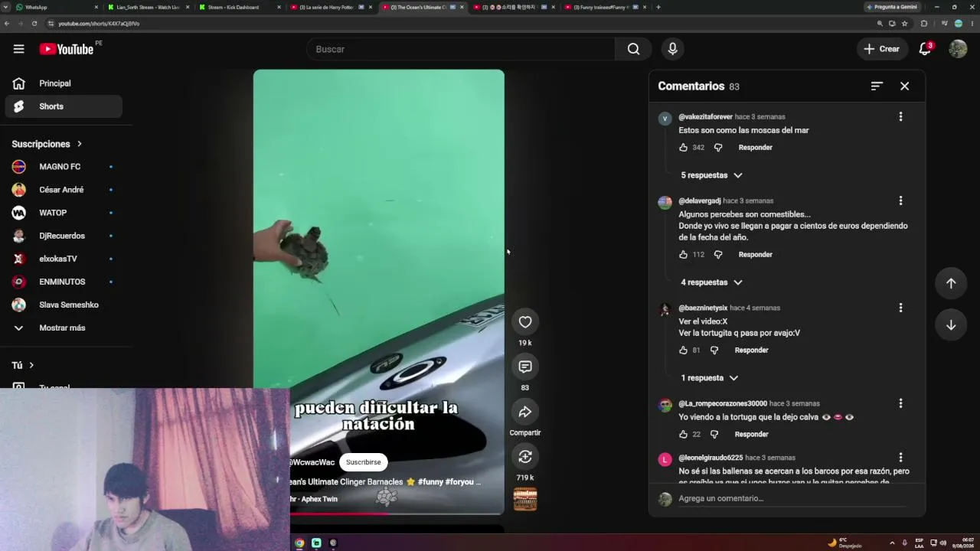The image size is (980, 551).
Task: Focus the Buscar search field
Action: click(461, 49)
